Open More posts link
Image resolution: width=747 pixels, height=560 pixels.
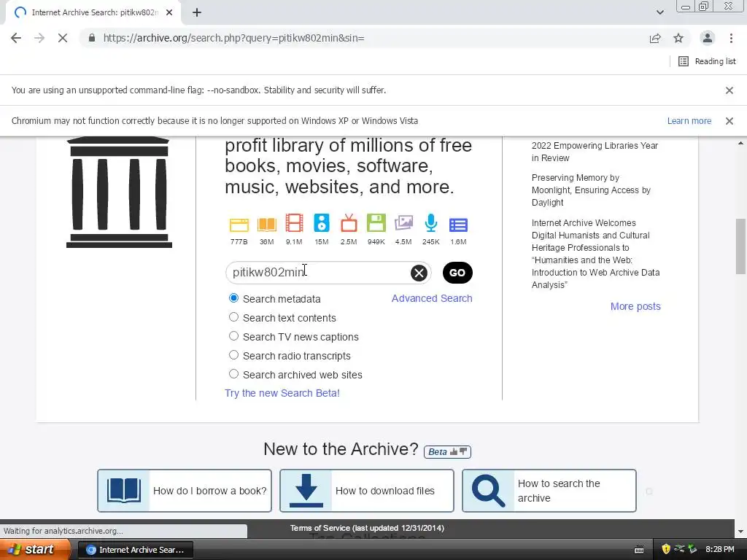click(x=635, y=306)
